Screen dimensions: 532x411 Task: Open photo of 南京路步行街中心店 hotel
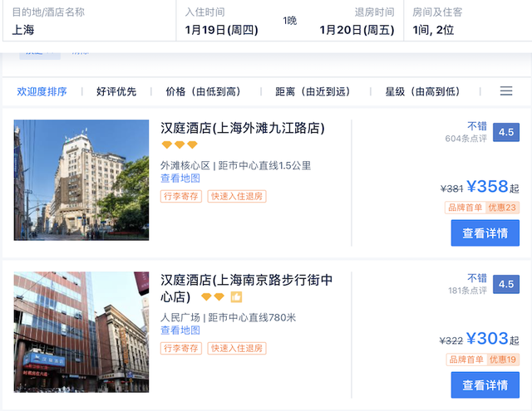(x=81, y=332)
